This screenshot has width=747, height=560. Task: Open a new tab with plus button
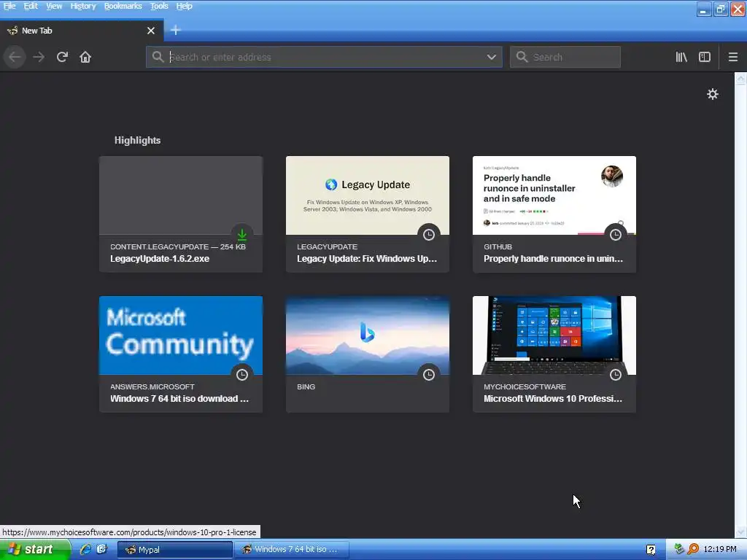175,30
